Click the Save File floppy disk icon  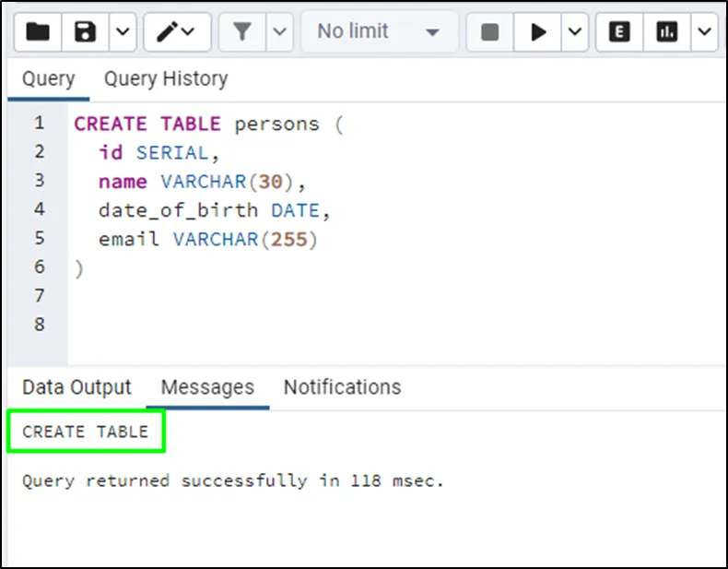point(86,32)
